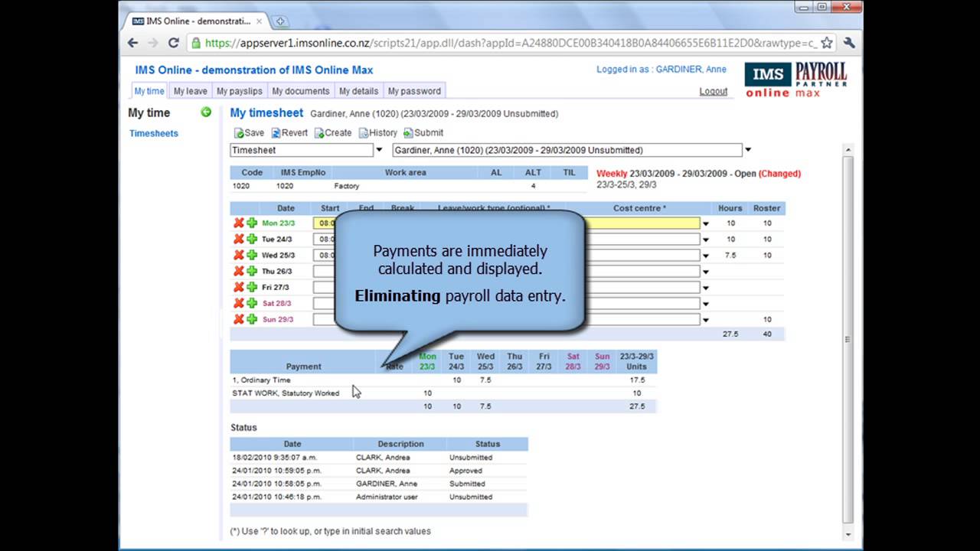Delete the Sat 28/3 row
Viewport: 980px width, 551px height.
(239, 303)
